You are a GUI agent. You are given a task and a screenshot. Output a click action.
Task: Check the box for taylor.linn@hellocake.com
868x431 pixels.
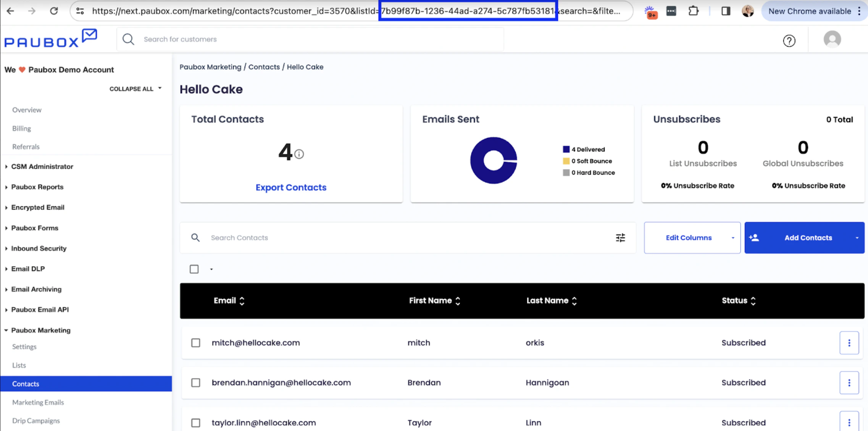pos(195,423)
